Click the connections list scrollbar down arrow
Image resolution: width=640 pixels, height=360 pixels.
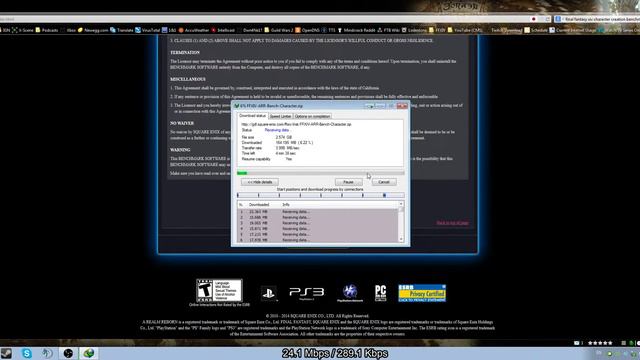pyautogui.click(x=401, y=240)
